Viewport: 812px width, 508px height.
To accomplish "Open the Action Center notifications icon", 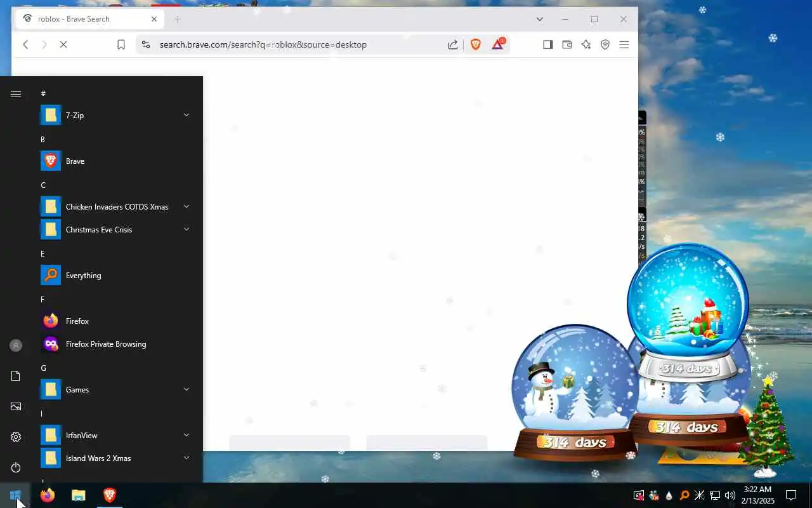I will pos(791,495).
